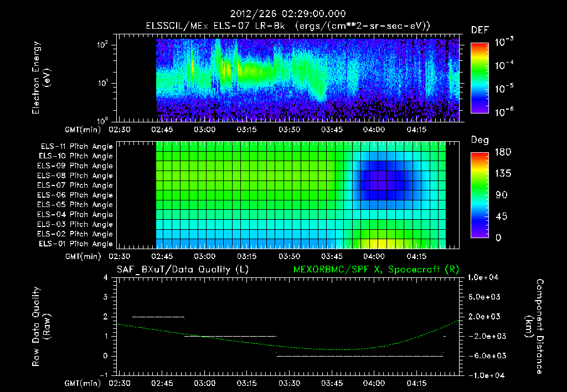
Task: Click the pitch angle grid heat map
Action: (x=301, y=195)
